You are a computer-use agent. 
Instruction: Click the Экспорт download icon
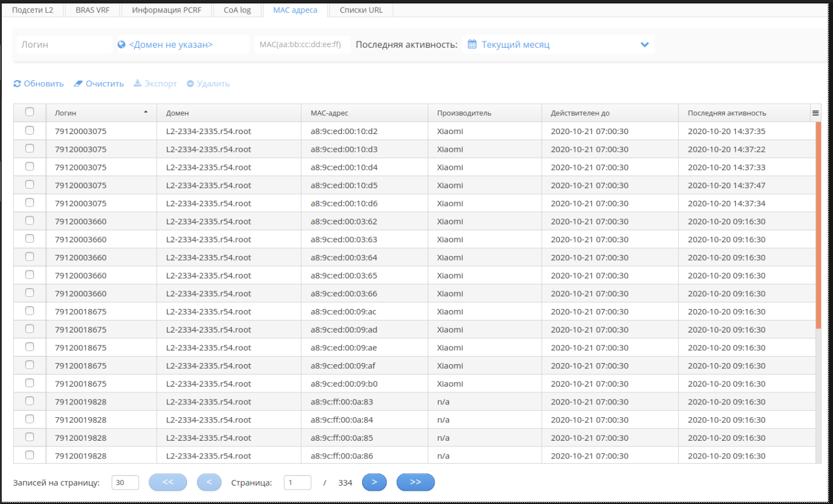(138, 83)
